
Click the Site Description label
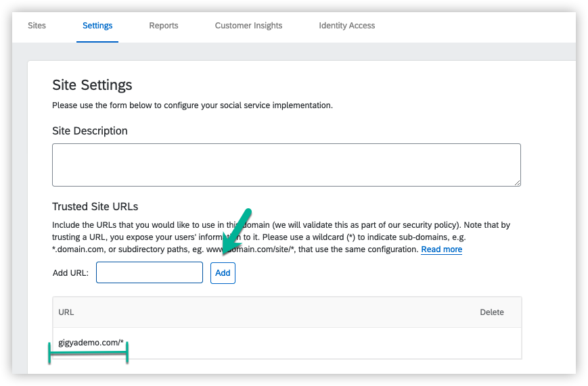coord(90,130)
